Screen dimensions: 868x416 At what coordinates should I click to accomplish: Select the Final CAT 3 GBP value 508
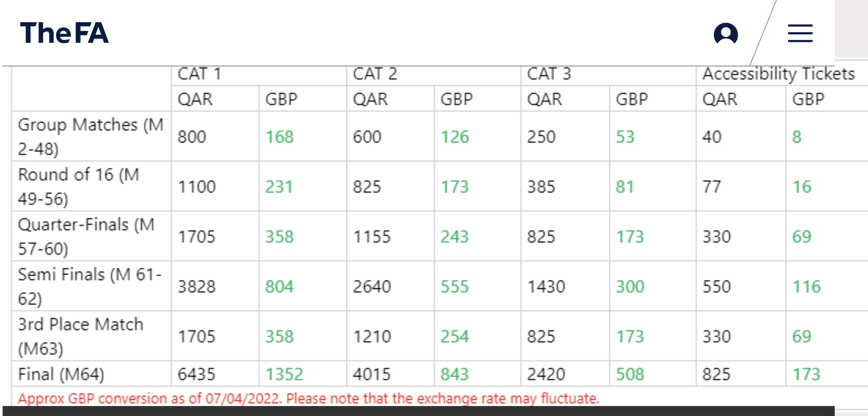[630, 374]
